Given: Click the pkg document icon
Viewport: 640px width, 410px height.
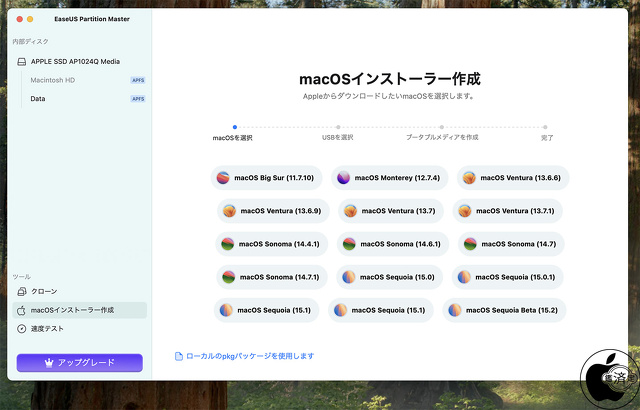Looking at the screenshot, I should pos(179,356).
